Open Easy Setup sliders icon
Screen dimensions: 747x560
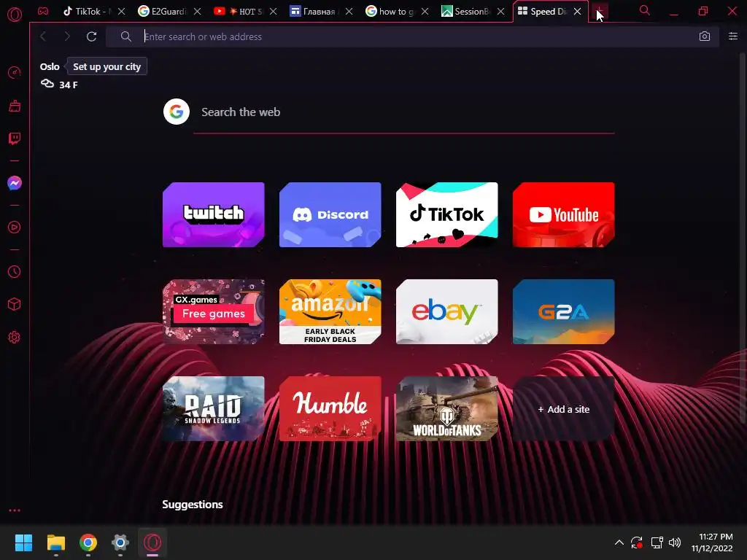[x=732, y=36]
